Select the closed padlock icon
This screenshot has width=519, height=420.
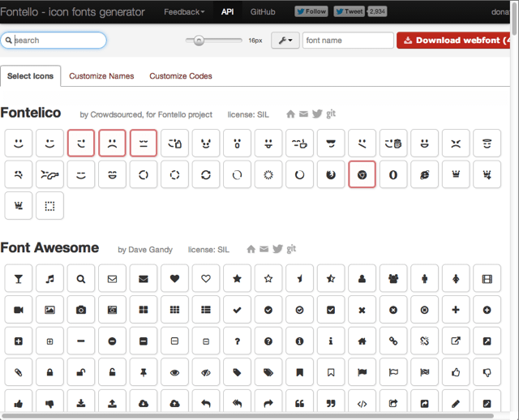[x=49, y=372]
